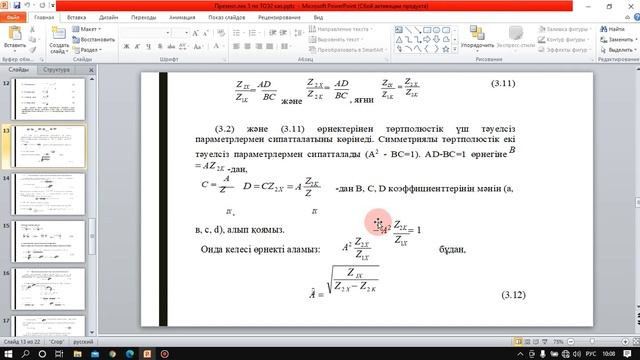Switch to the Вставка tab
Screen dimensions: 640x360
tap(76, 18)
